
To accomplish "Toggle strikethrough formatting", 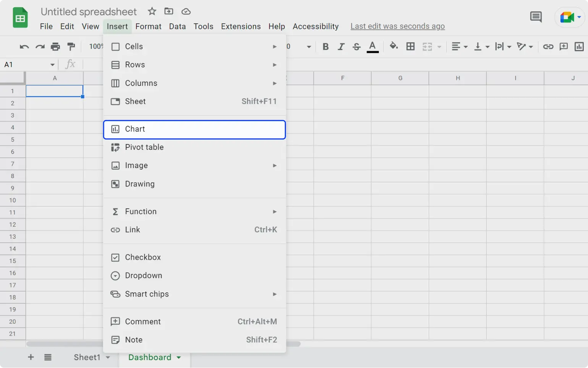I will coord(356,46).
